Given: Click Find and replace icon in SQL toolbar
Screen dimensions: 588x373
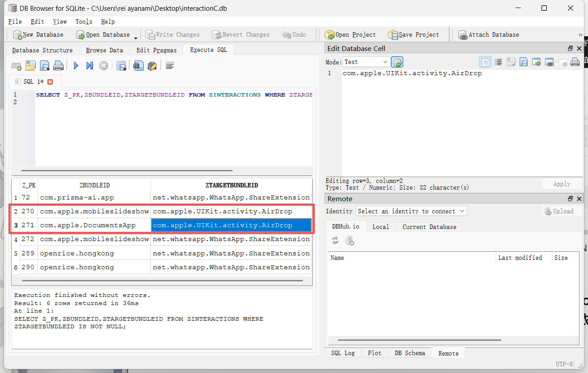Looking at the screenshot, I should click(x=152, y=66).
